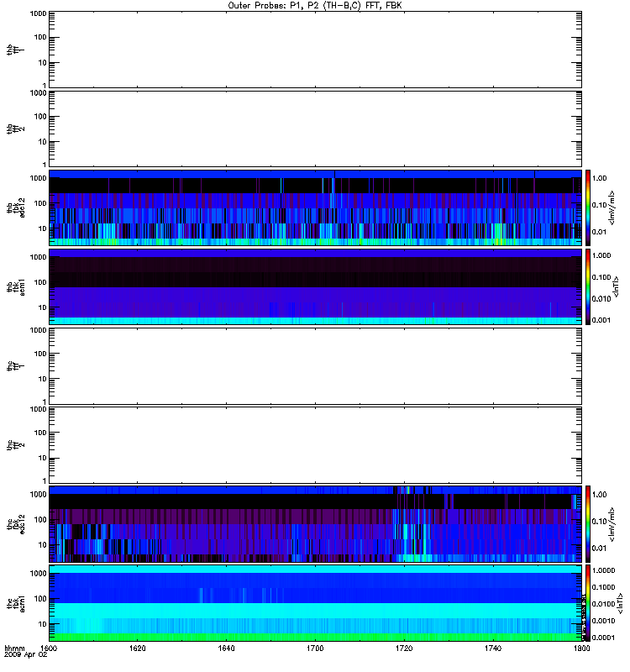Click the 'thc fbk scm1' y-axis label
This screenshot has height=672, width=630.
pos(16,603)
